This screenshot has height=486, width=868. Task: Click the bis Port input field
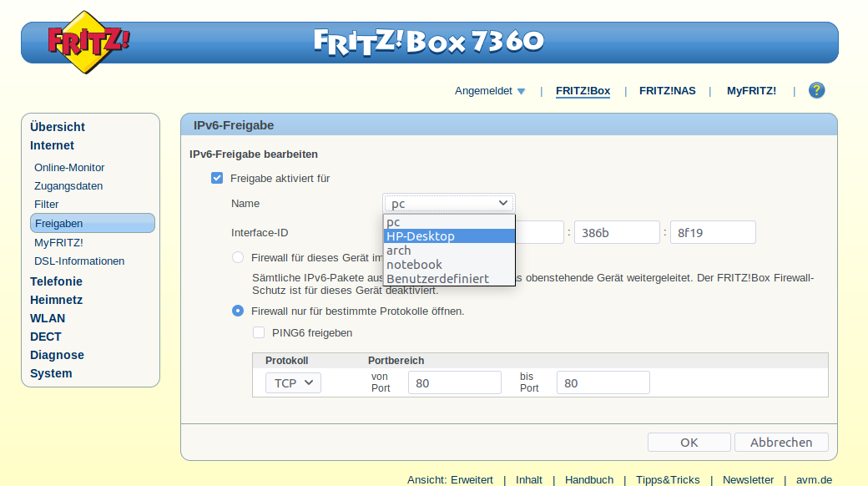[x=603, y=383]
